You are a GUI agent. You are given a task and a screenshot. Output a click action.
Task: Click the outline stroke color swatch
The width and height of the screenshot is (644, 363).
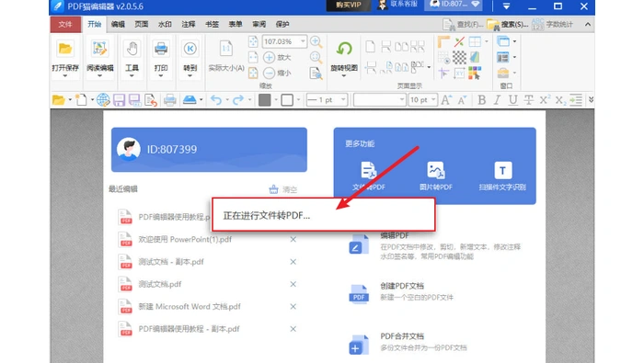click(x=287, y=99)
